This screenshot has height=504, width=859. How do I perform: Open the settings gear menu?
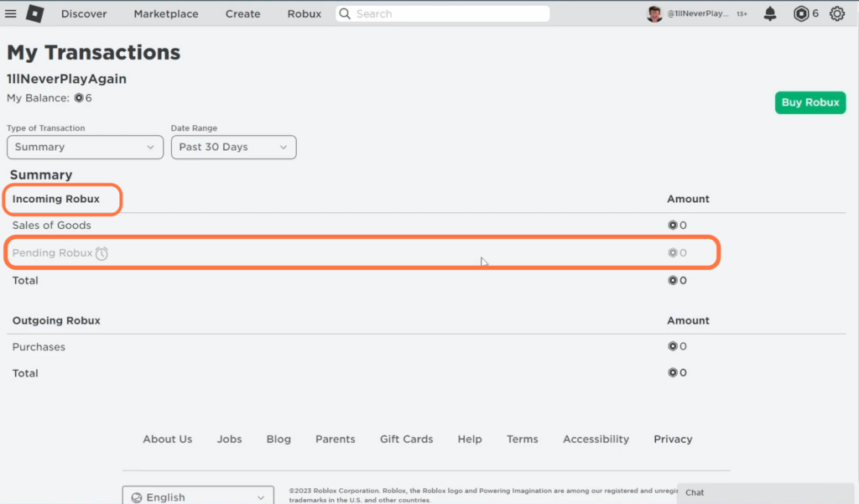(837, 13)
